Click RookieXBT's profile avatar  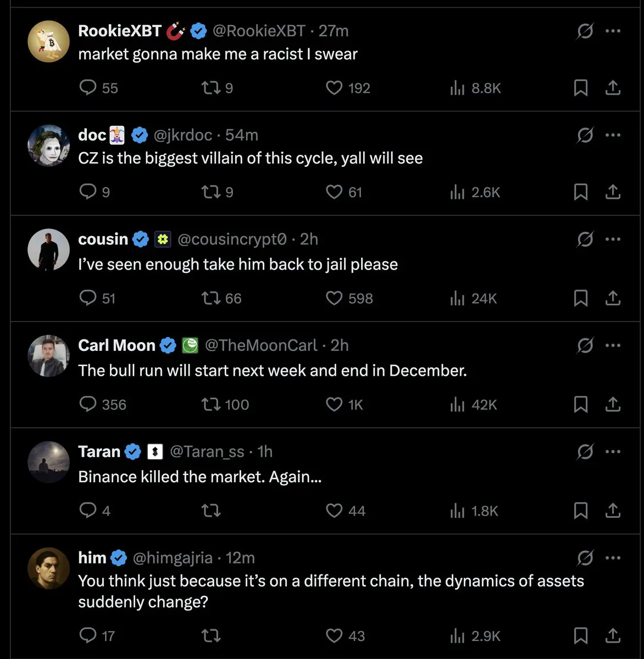[x=49, y=41]
